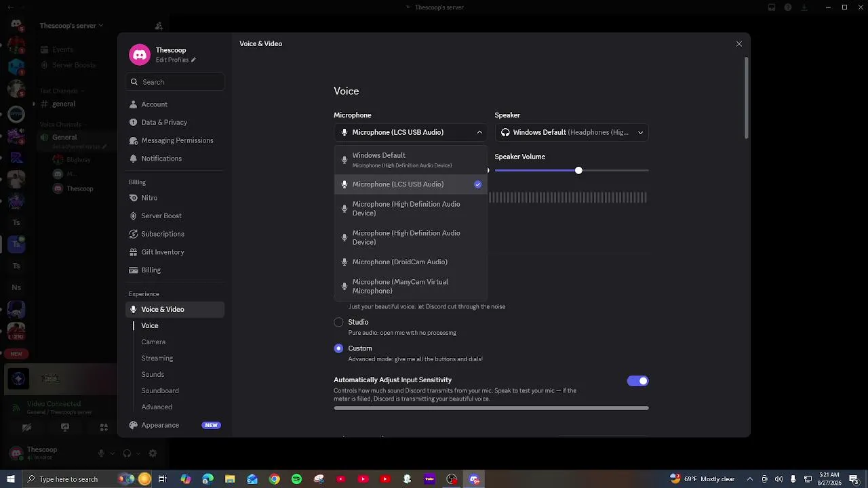Click the input sensitivity meter bar

491,408
